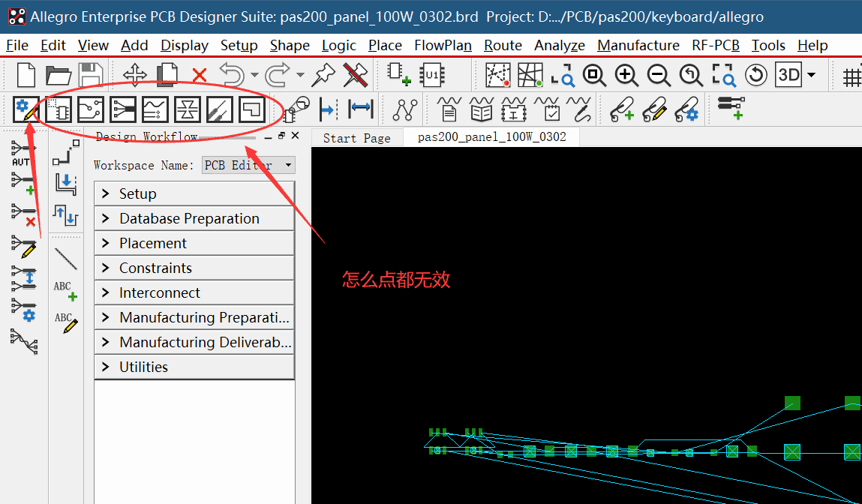Image resolution: width=862 pixels, height=504 pixels.
Task: Open the Setup menu
Action: point(239,45)
